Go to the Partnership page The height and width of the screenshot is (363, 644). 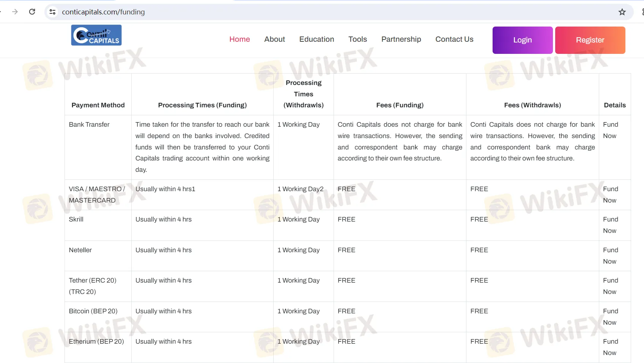[401, 39]
